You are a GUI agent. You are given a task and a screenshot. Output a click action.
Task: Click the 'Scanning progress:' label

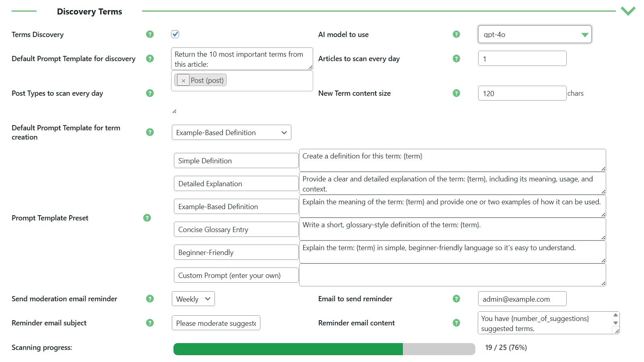42,348
